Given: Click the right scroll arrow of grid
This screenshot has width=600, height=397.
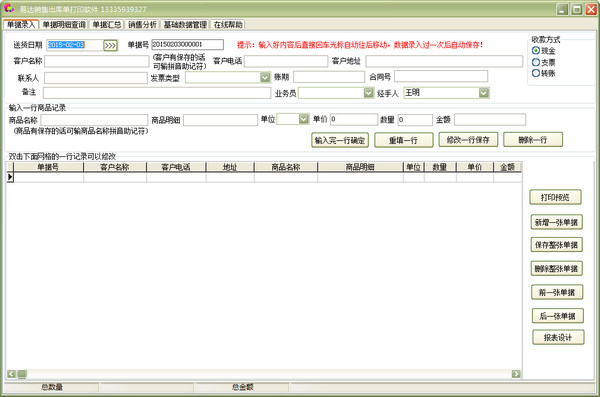Looking at the screenshot, I should 516,374.
